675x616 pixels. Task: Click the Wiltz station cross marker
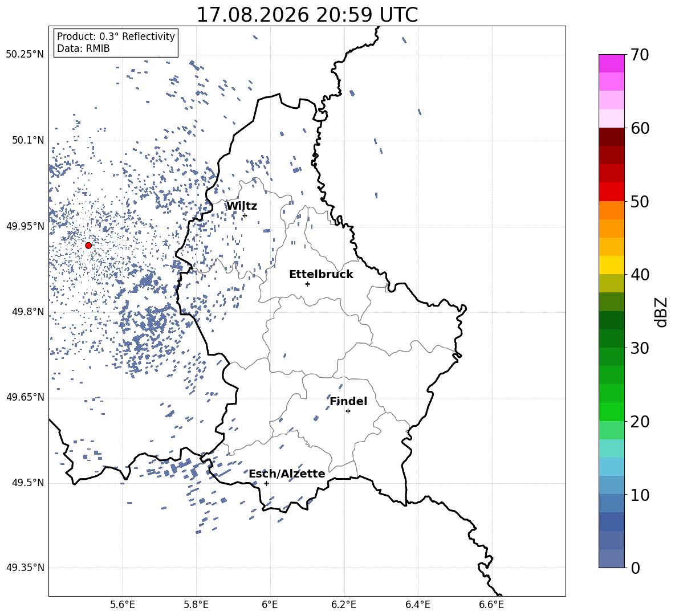click(245, 215)
